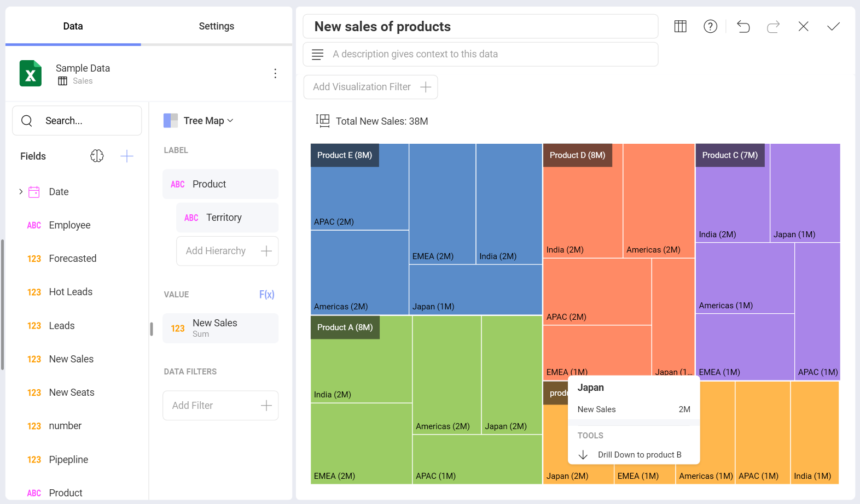Select Drill Down to product B
860x504 pixels.
(x=634, y=455)
